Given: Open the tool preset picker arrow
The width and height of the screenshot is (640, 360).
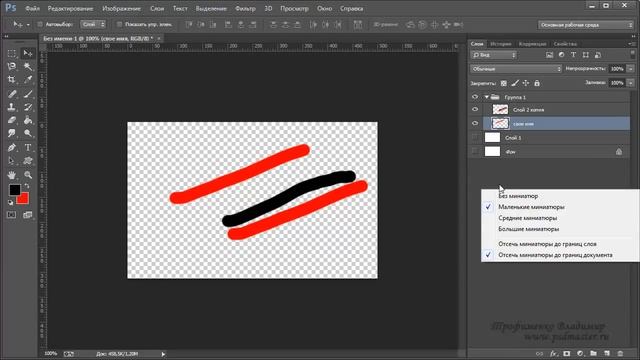Looking at the screenshot, I should [x=28, y=24].
